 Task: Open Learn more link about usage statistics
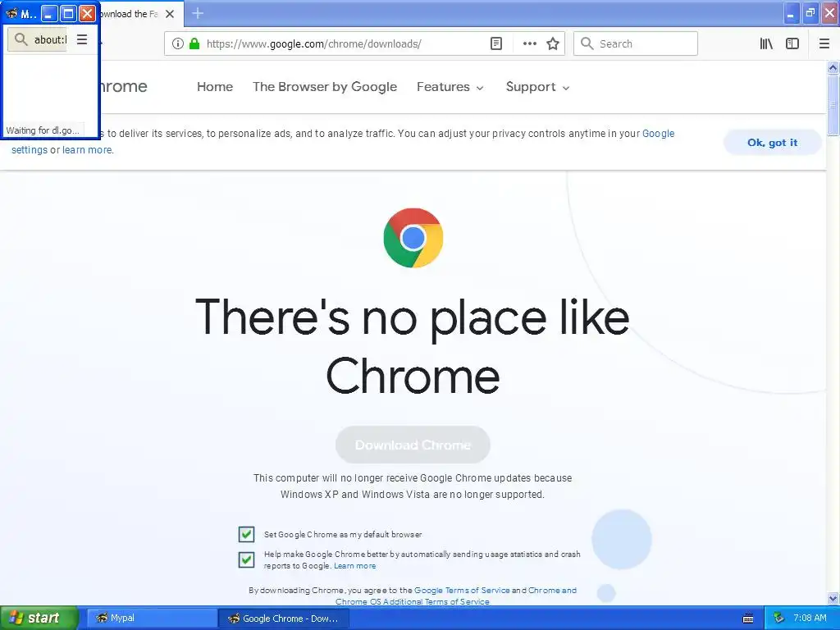(354, 566)
